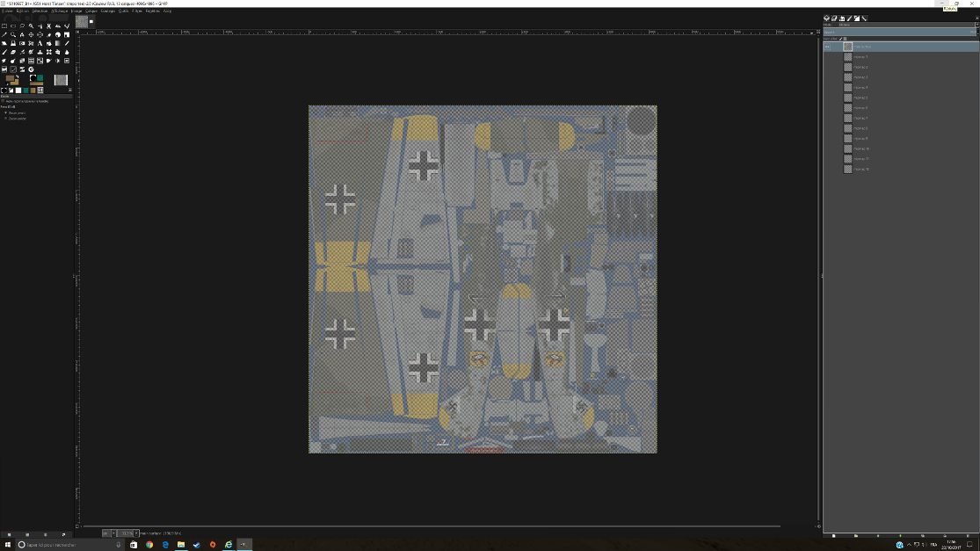Open the layer Mode dropdown
This screenshot has height=551, width=980.
click(900, 25)
